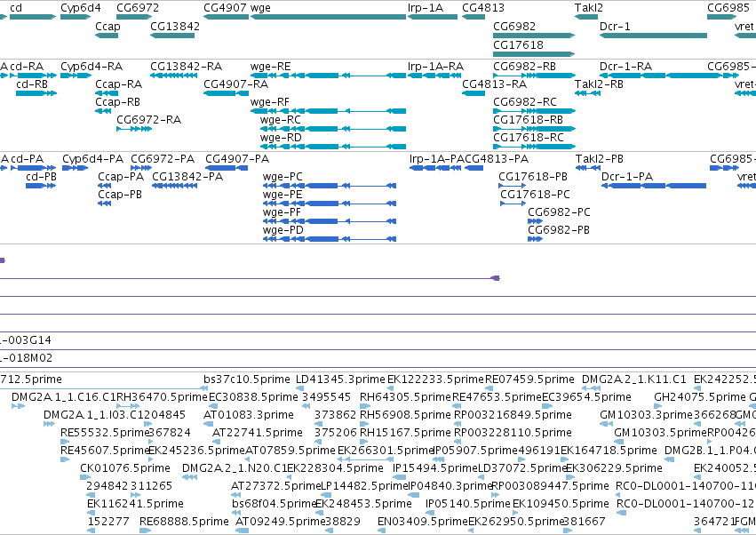The width and height of the screenshot is (756, 535).
Task: Click transcript CG13842-RA
Action: pyautogui.click(x=172, y=76)
